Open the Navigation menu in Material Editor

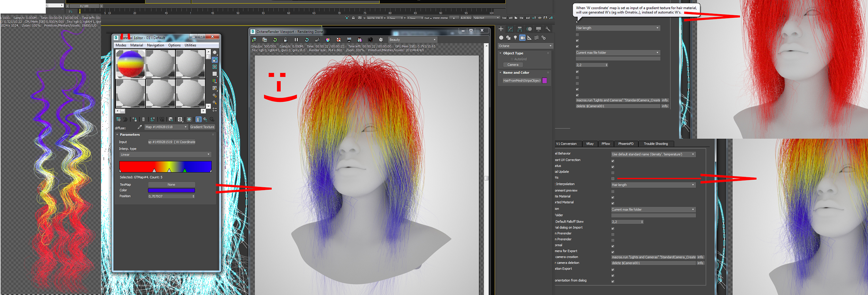pos(155,45)
